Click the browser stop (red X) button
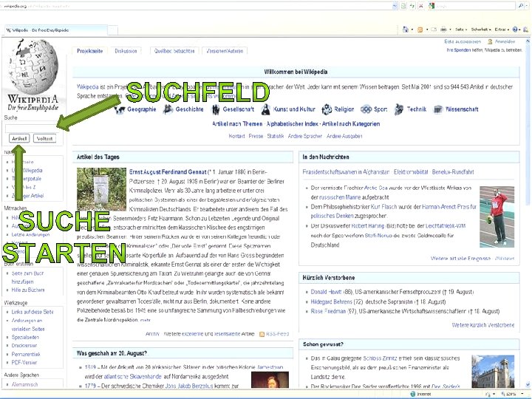Image resolution: width=532 pixels, height=399 pixels. point(420,6)
